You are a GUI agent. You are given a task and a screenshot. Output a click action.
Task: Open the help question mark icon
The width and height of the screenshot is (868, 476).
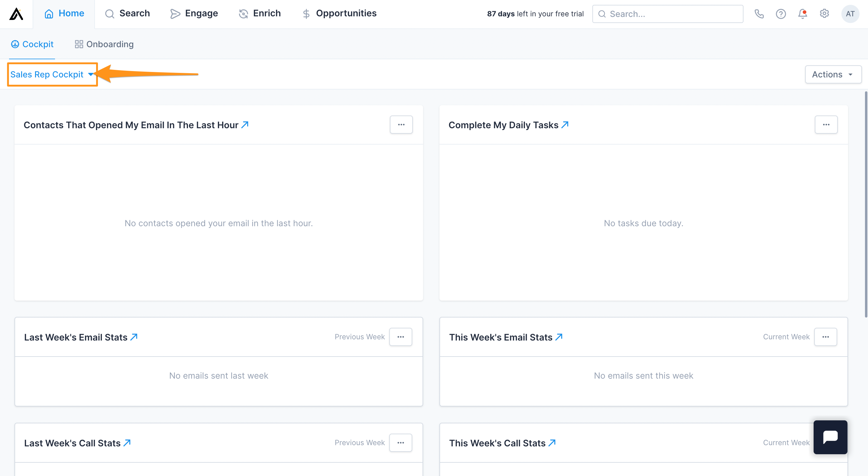[780, 14]
